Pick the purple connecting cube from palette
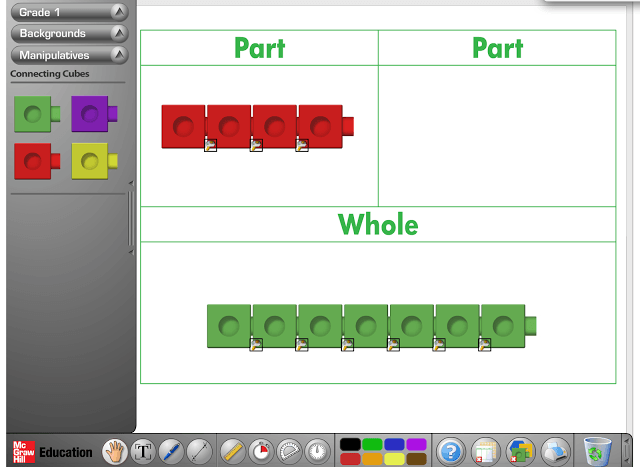Image resolution: width=640 pixels, height=467 pixels. [x=94, y=114]
